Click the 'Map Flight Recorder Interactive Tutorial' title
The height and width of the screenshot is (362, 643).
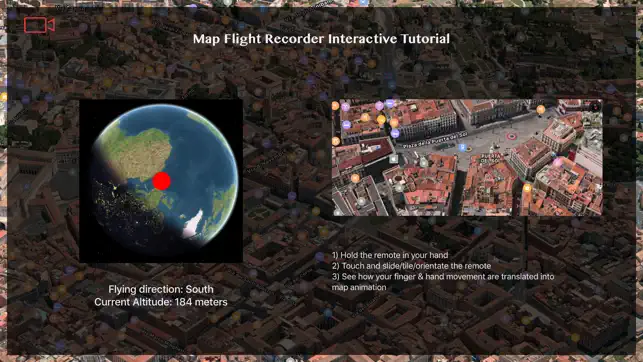click(322, 39)
